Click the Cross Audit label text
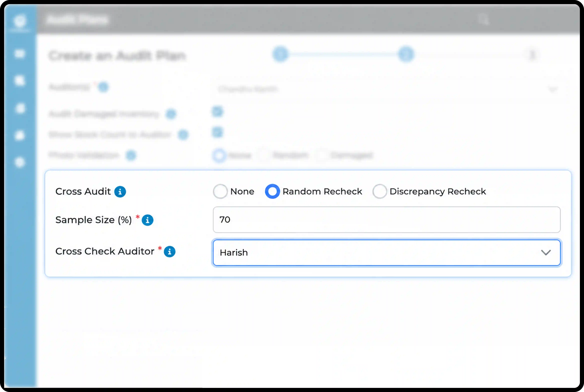The width and height of the screenshot is (584, 392). 83,192
